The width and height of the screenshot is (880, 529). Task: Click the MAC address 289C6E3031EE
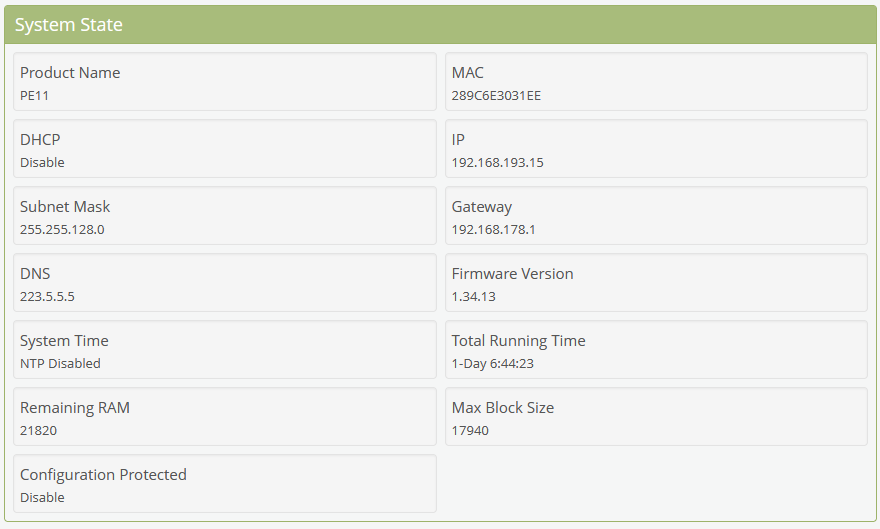496,96
